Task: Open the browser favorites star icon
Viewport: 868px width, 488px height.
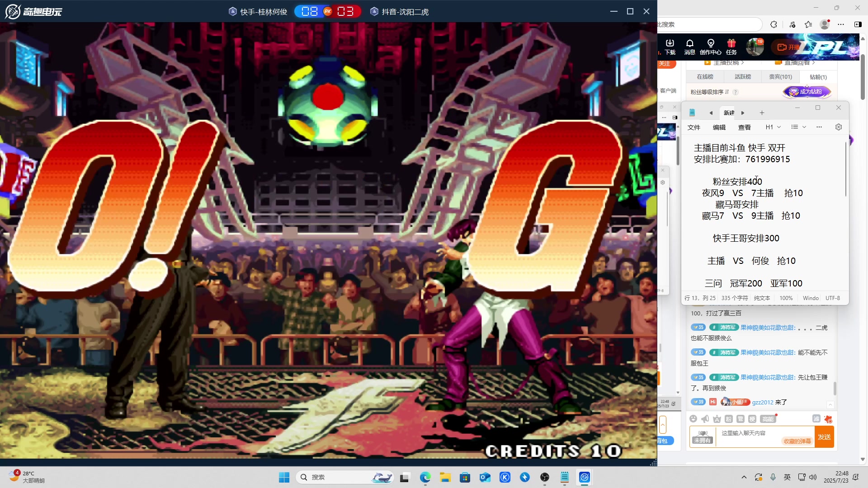Action: pyautogui.click(x=808, y=24)
